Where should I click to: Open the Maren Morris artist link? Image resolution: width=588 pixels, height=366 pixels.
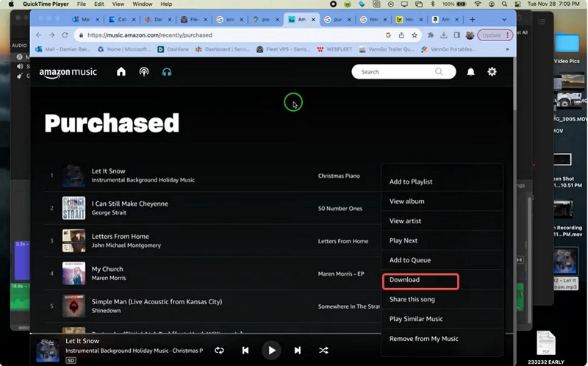pyautogui.click(x=109, y=278)
